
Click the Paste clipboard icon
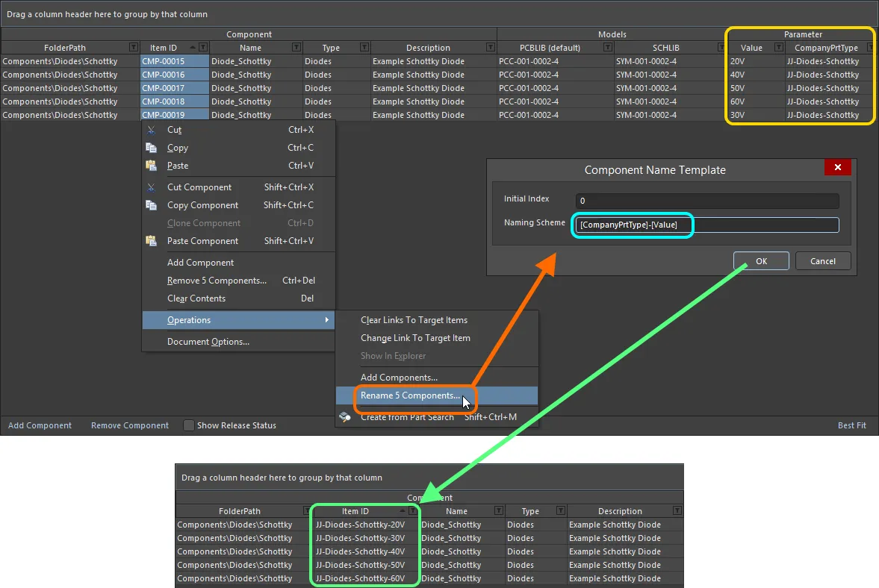click(x=151, y=166)
